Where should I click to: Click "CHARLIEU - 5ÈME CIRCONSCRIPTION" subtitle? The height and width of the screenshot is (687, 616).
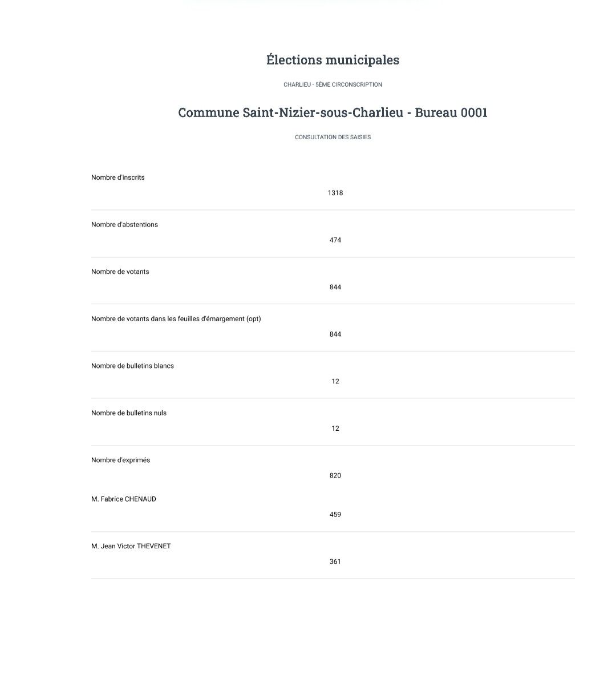pos(333,84)
